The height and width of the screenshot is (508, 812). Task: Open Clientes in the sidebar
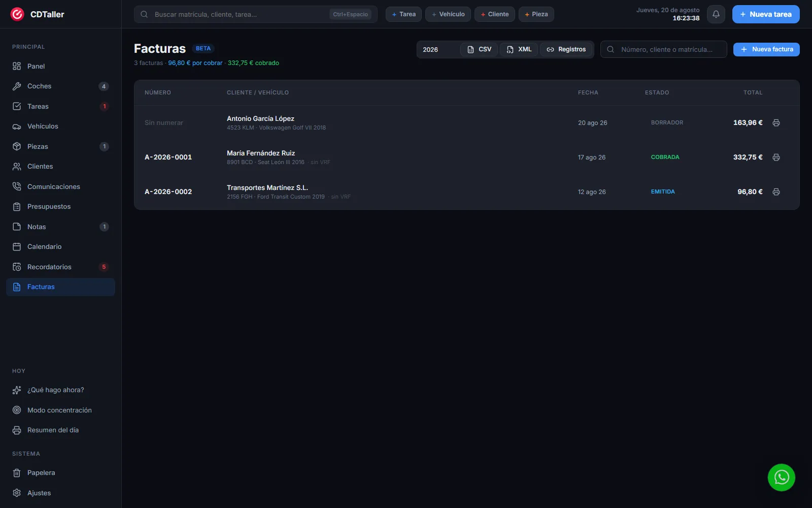coord(60,167)
